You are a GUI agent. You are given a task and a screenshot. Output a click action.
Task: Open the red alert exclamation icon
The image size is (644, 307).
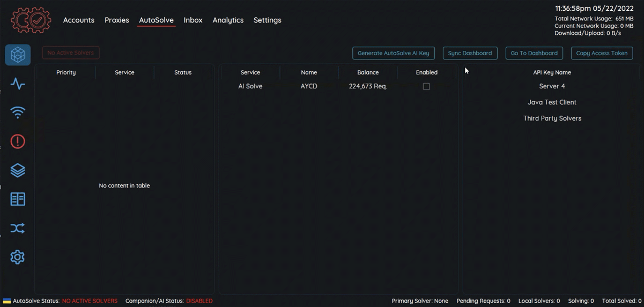coord(18,141)
